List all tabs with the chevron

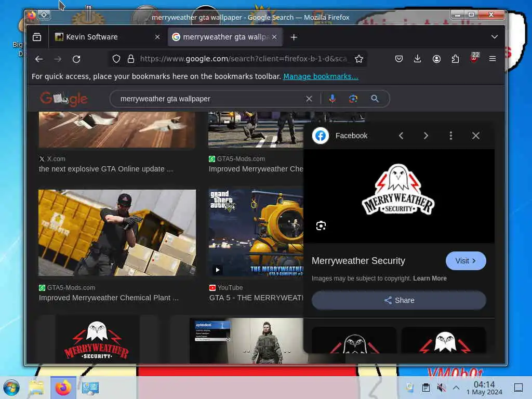pos(495,37)
